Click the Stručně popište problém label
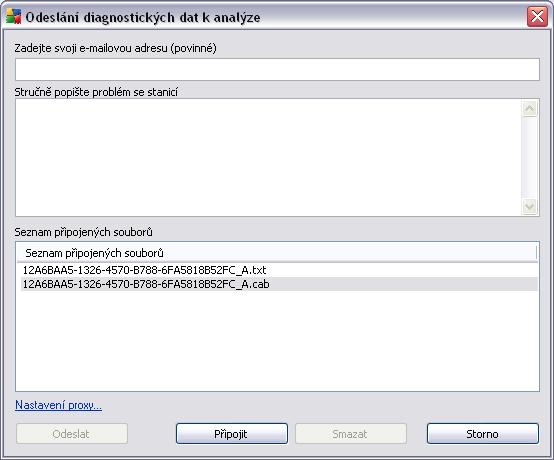The height and width of the screenshot is (460, 554). coord(96,92)
